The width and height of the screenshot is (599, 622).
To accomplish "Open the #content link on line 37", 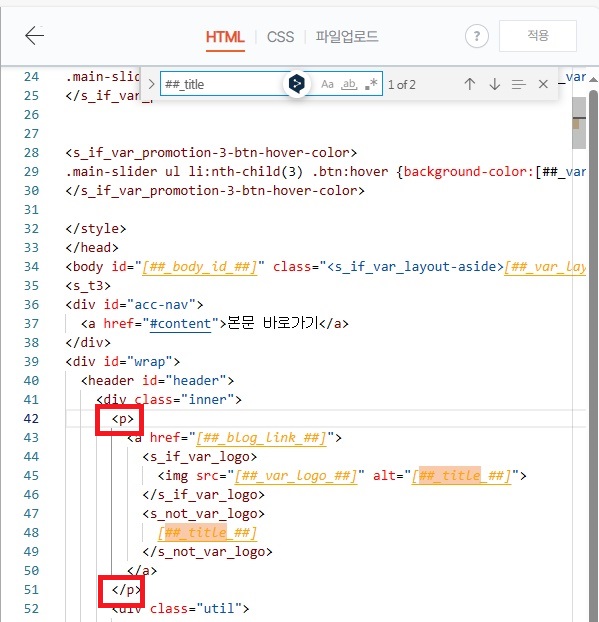I will click(180, 324).
